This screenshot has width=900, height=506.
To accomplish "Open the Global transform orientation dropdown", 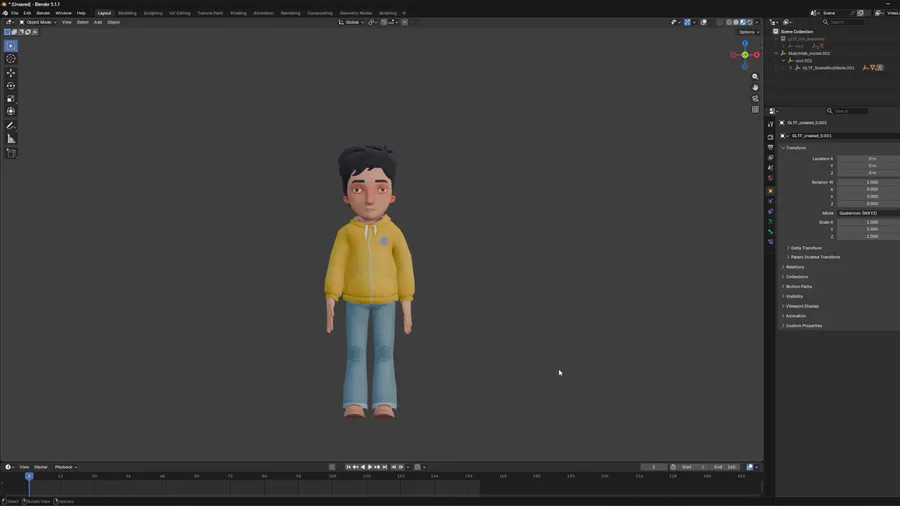I will pos(351,22).
